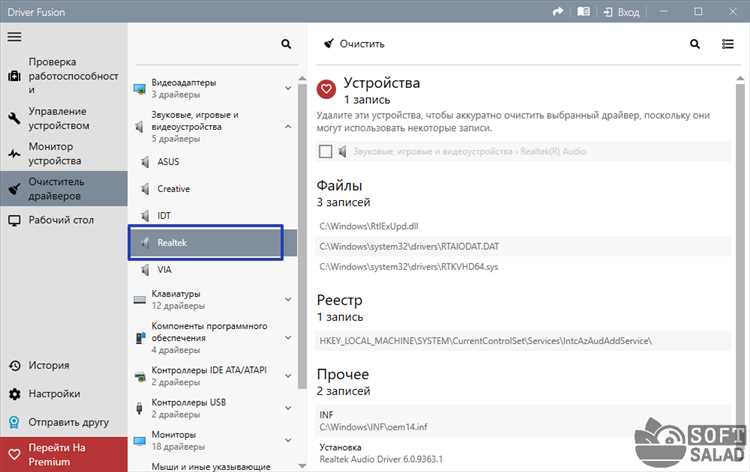Open the list view options icon
The image size is (750, 472).
pos(728,44)
